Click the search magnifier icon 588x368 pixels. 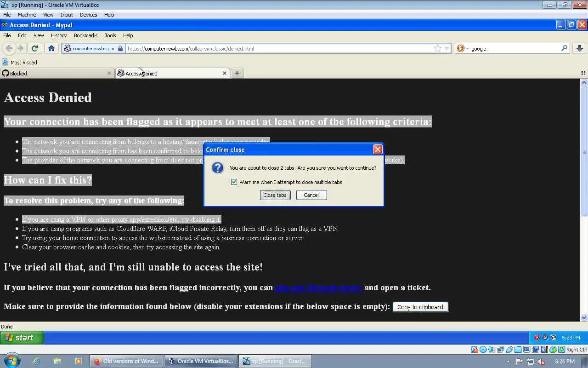click(565, 48)
